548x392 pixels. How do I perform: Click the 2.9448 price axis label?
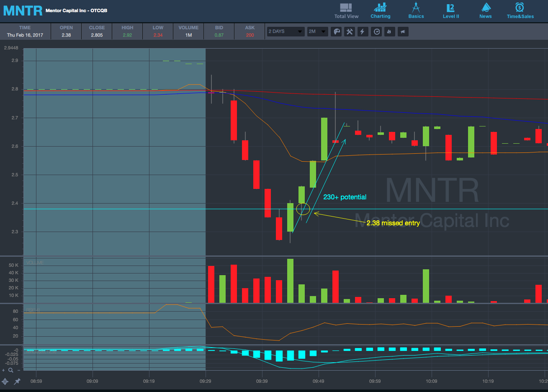click(x=11, y=48)
